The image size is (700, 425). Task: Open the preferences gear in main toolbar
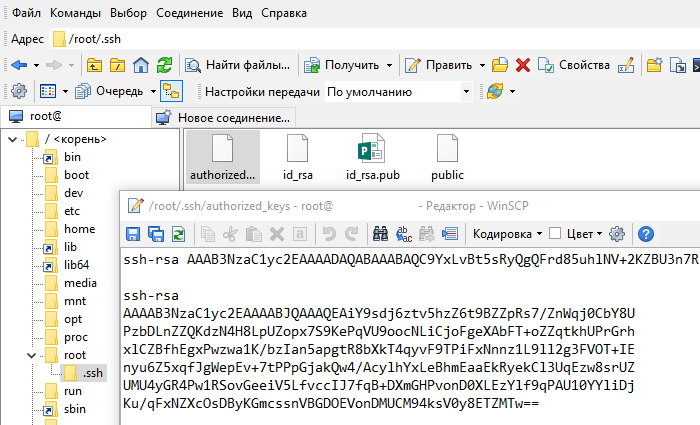(19, 91)
